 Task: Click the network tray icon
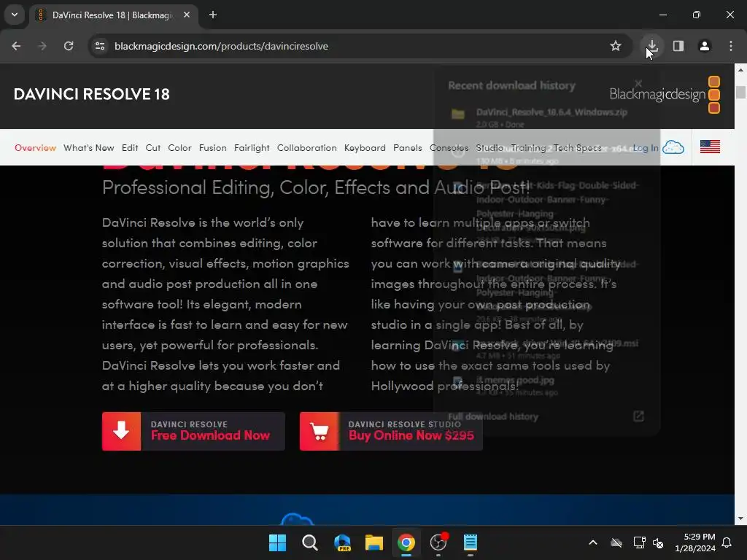tap(639, 542)
